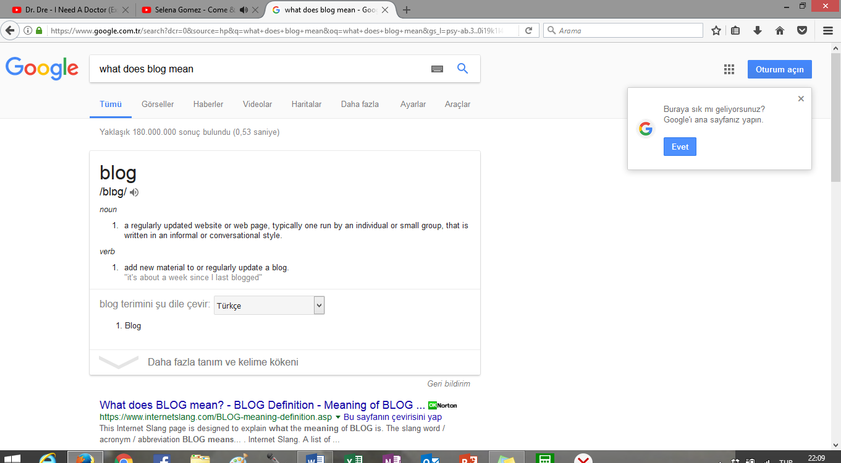Click the Oturum açın button
Viewport: 841px width, 463px height.
click(x=779, y=69)
